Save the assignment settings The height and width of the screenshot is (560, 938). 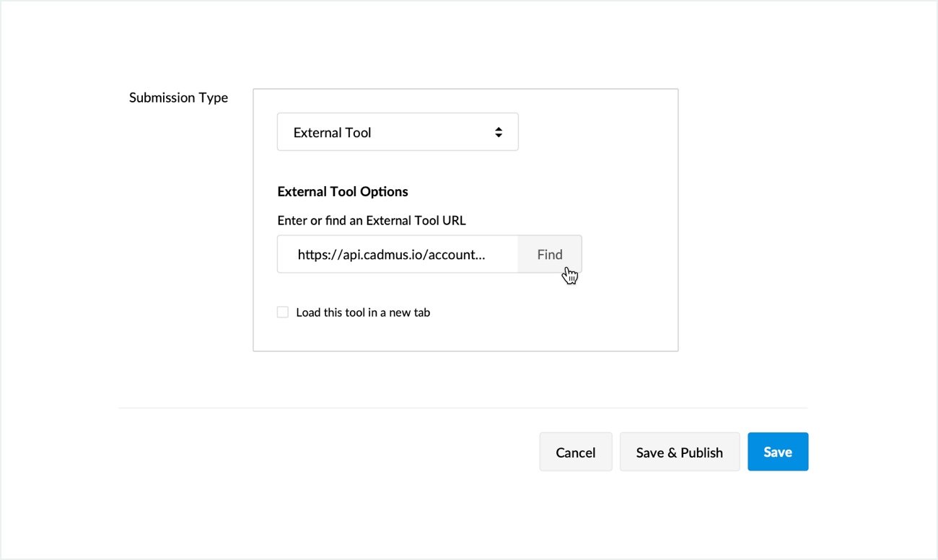click(778, 452)
